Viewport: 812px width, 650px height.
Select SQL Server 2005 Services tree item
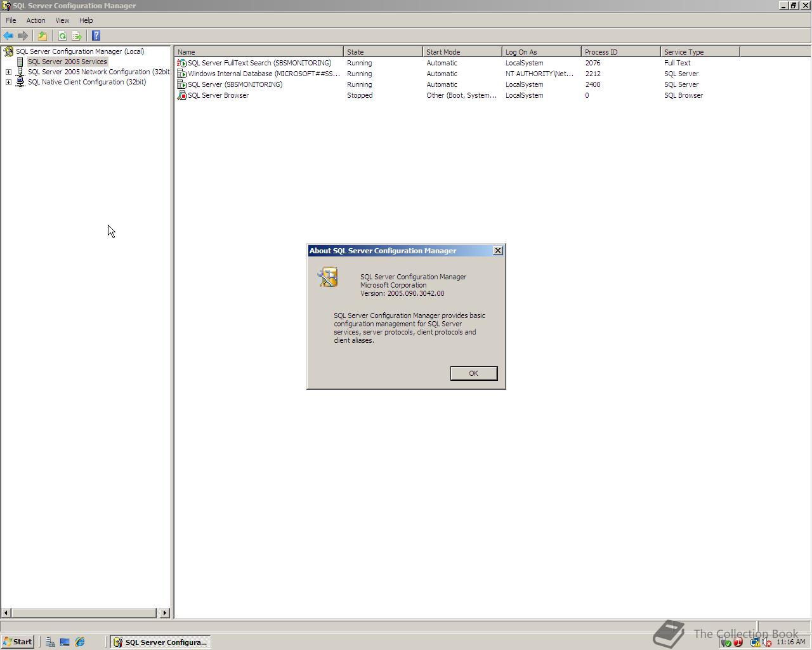[x=67, y=62]
